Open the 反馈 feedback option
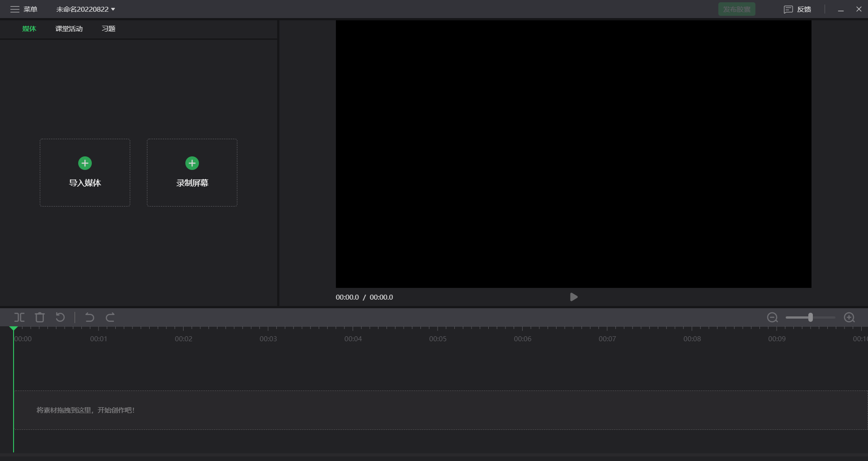 click(x=797, y=9)
